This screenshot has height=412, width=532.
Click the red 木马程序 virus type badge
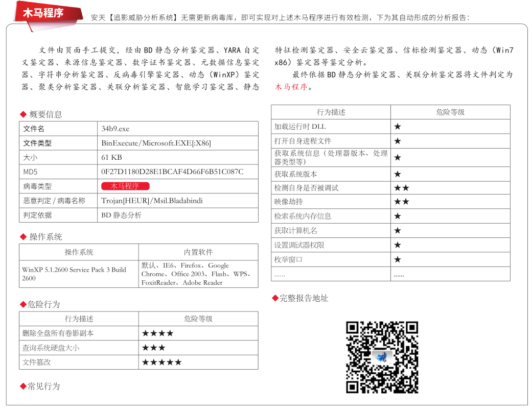coord(125,186)
